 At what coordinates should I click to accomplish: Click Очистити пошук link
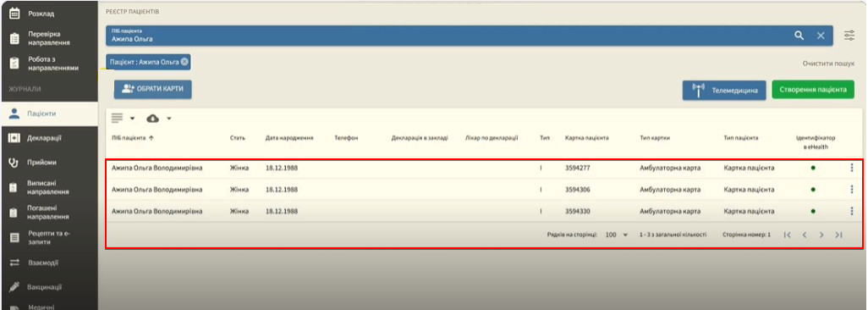pyautogui.click(x=829, y=64)
